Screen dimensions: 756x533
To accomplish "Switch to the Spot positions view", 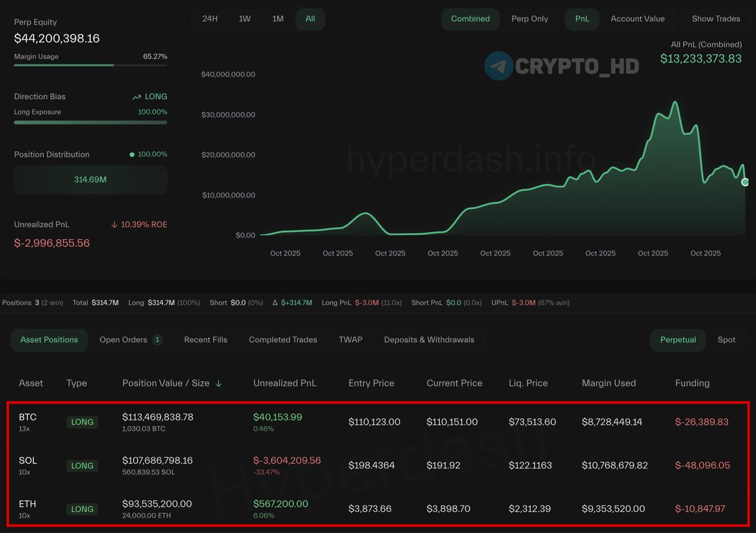I will tap(726, 340).
